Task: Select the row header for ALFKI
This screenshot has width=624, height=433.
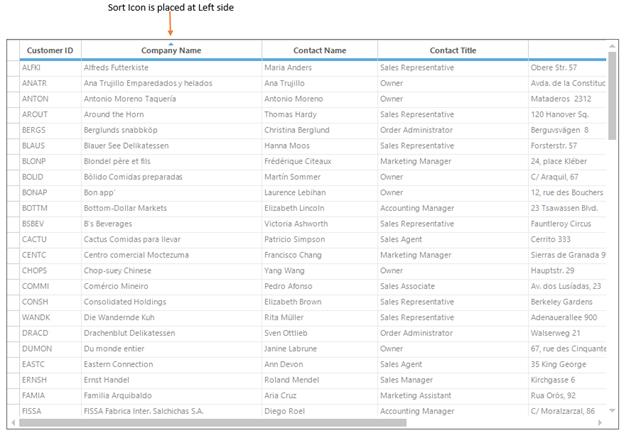Action: coord(13,68)
